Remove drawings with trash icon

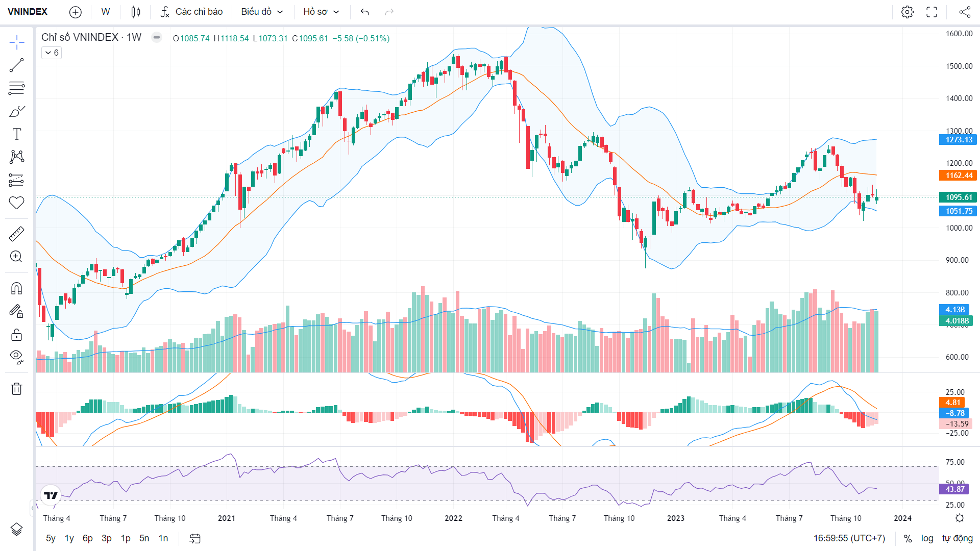pos(16,389)
